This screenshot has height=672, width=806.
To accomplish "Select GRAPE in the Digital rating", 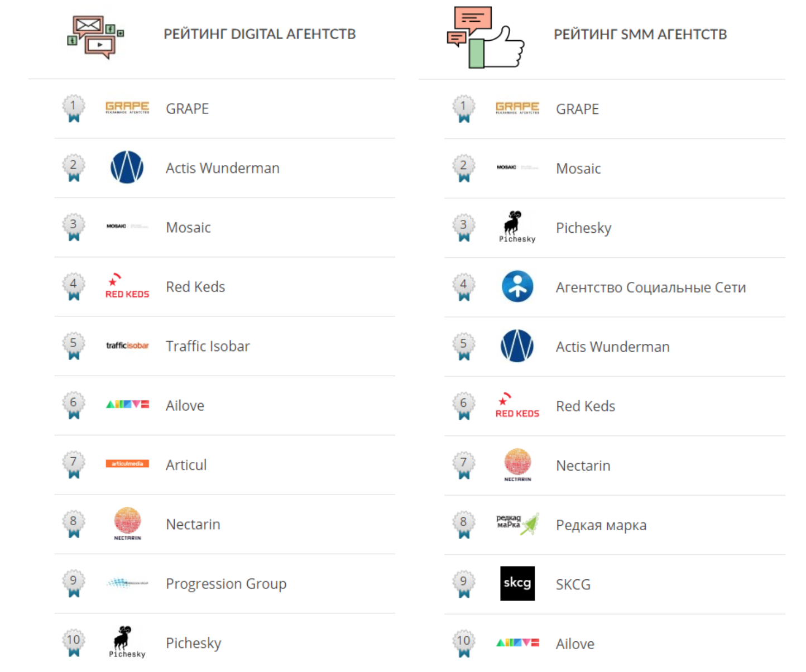I will [x=187, y=109].
